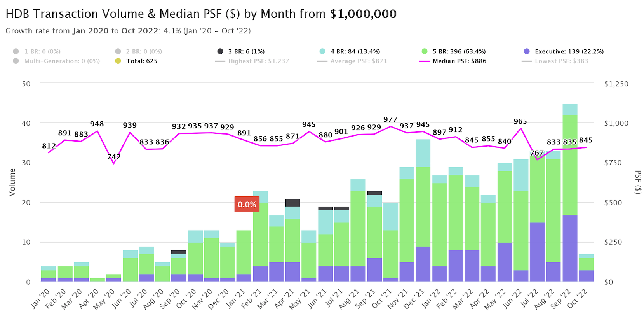Image resolution: width=644 pixels, height=322 pixels.
Task: Toggle the 3 BR legend marker
Action: (x=220, y=51)
